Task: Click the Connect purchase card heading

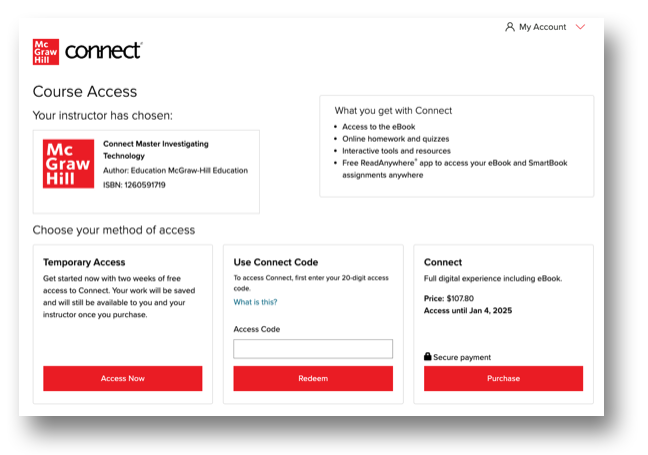Action: pos(443,262)
